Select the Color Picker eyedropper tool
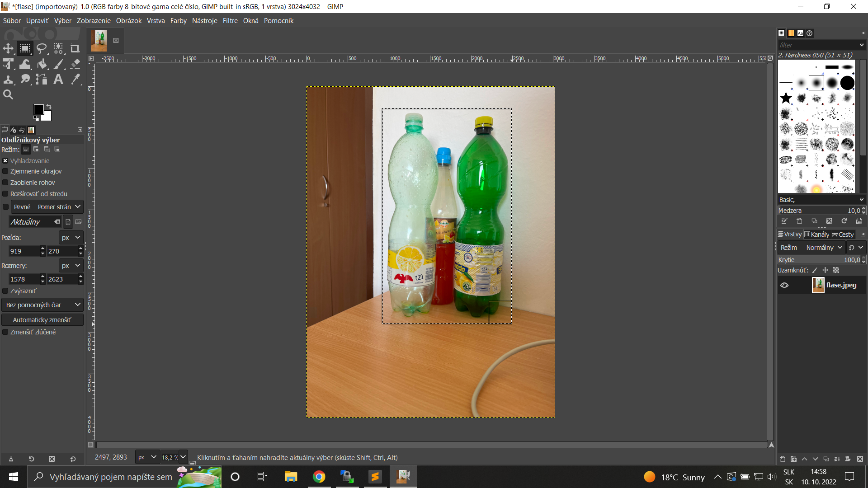This screenshot has height=488, width=868. 75,80
